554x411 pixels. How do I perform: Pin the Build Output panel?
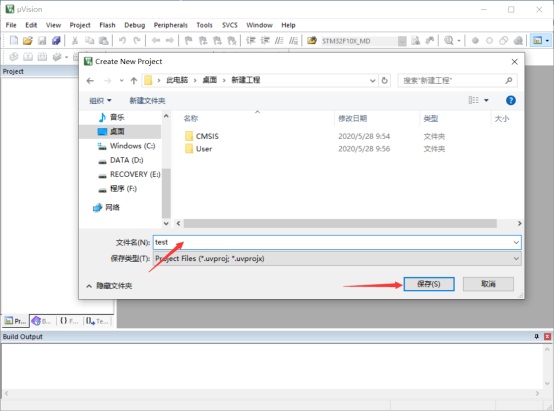click(536, 336)
